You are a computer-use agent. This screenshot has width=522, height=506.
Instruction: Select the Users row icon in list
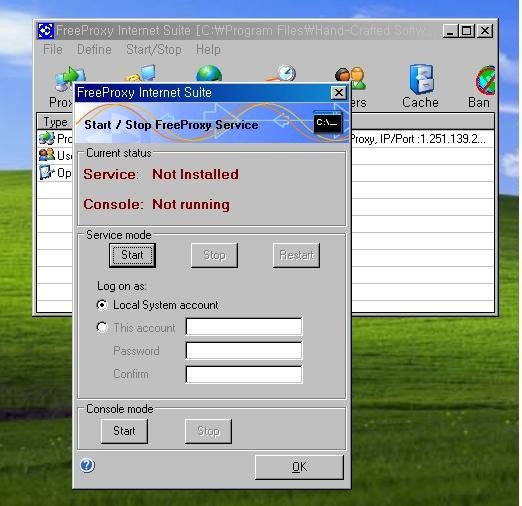pyautogui.click(x=47, y=155)
